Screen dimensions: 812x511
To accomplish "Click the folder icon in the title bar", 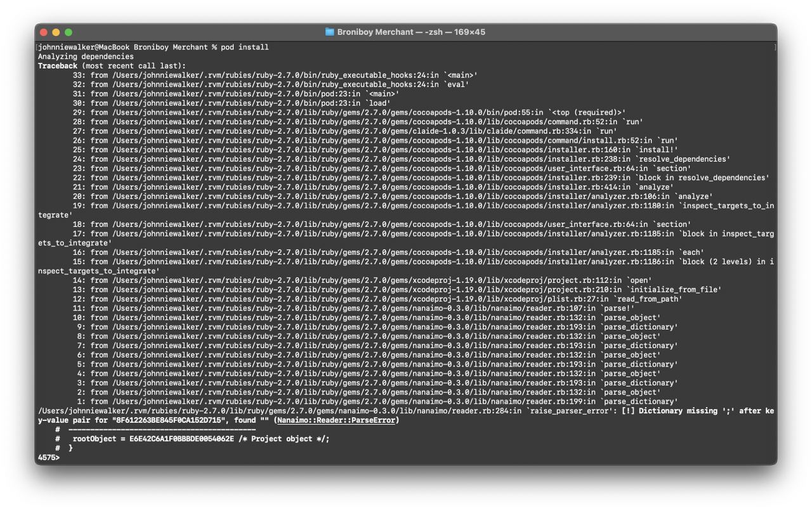I will point(329,32).
